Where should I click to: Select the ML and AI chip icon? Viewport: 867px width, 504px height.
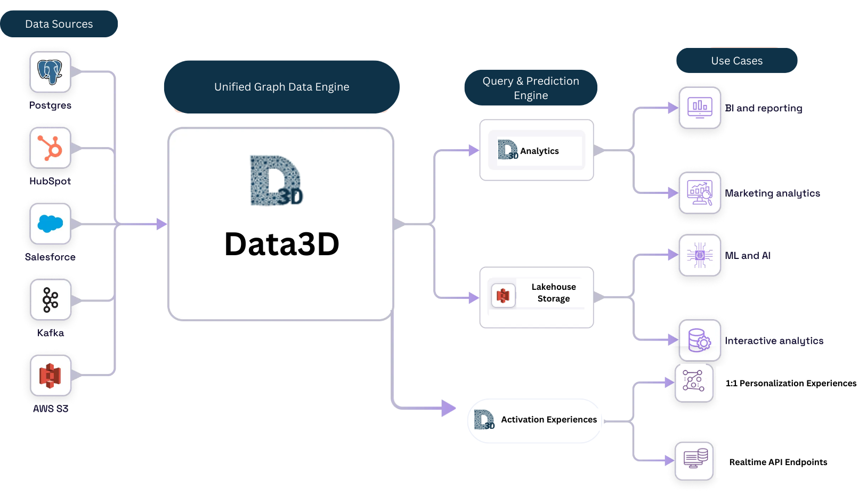pos(699,255)
